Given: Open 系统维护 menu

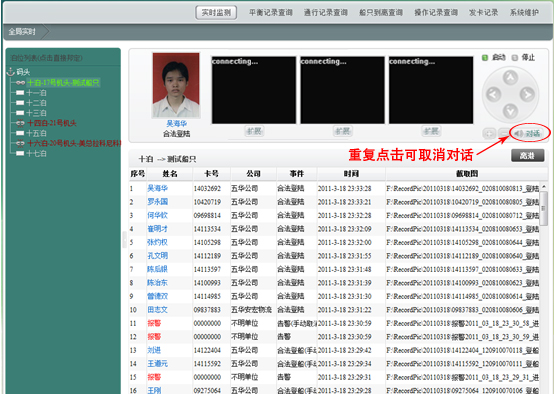Looking at the screenshot, I should (524, 13).
